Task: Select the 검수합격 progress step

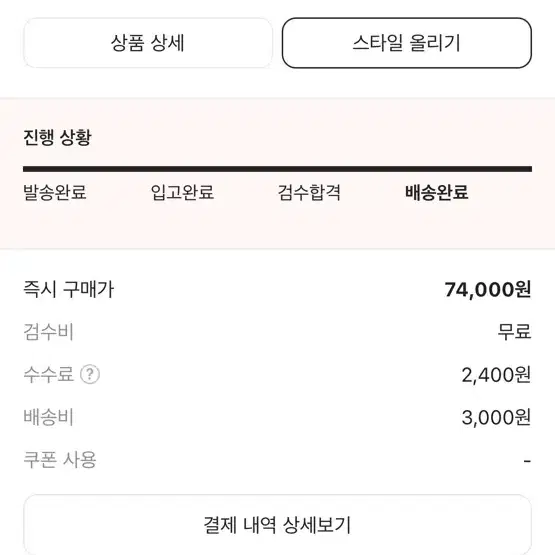Action: [x=309, y=193]
